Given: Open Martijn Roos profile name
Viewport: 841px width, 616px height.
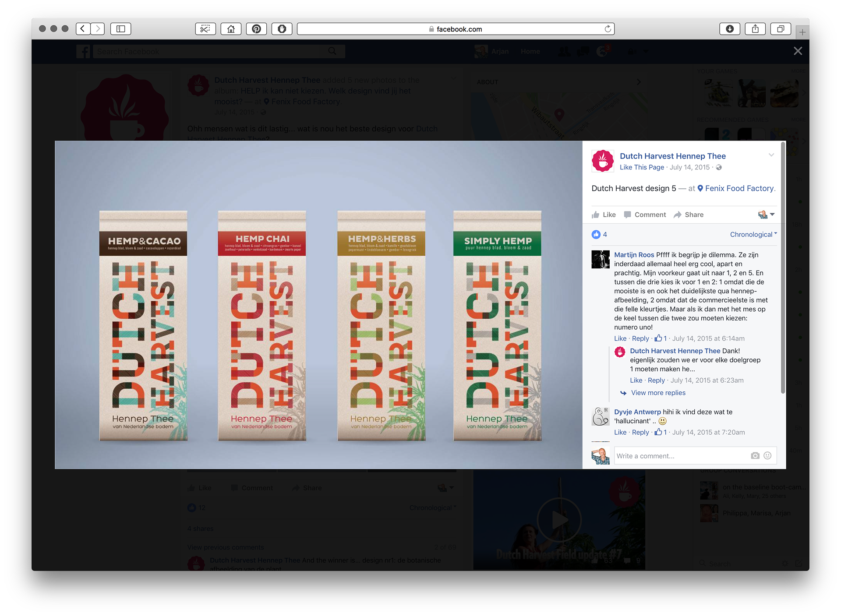Looking at the screenshot, I should pos(634,255).
